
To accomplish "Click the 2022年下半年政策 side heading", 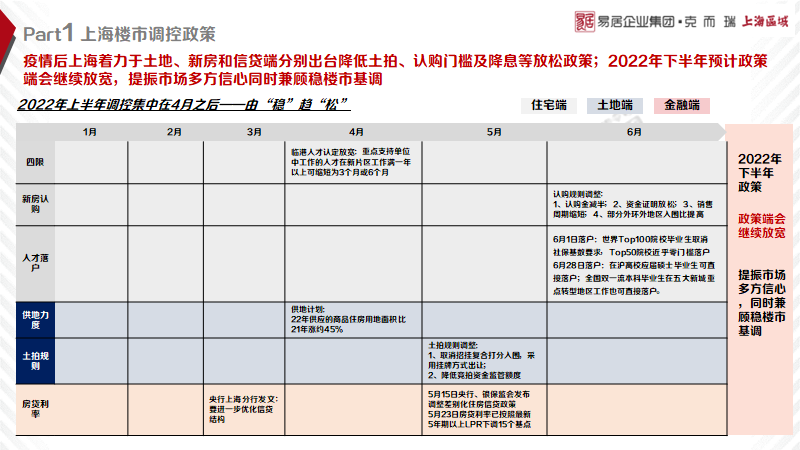I will click(760, 173).
